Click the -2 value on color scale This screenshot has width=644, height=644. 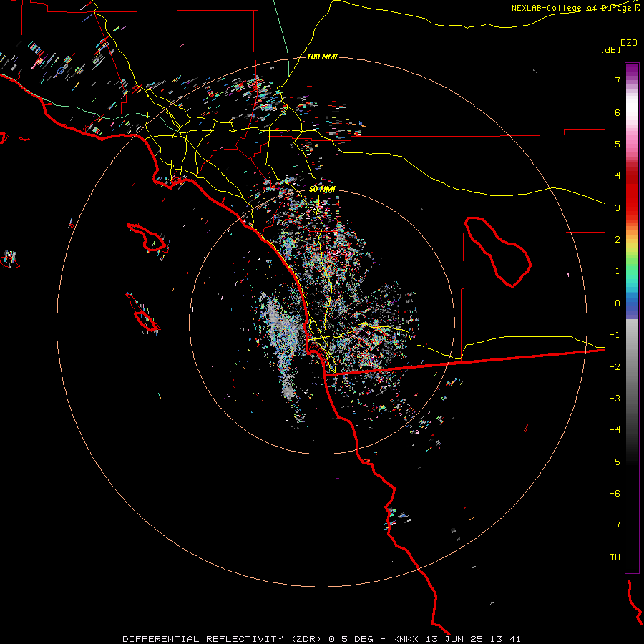click(x=615, y=367)
